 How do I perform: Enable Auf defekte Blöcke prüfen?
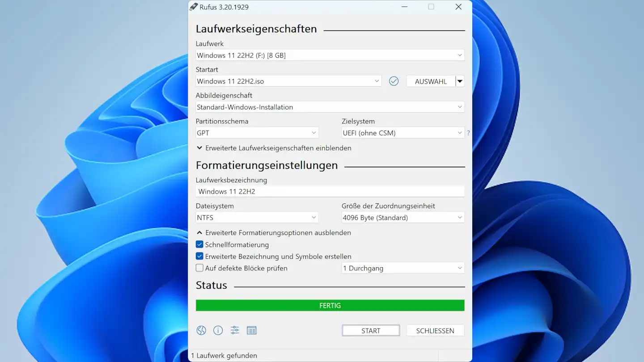(x=200, y=268)
